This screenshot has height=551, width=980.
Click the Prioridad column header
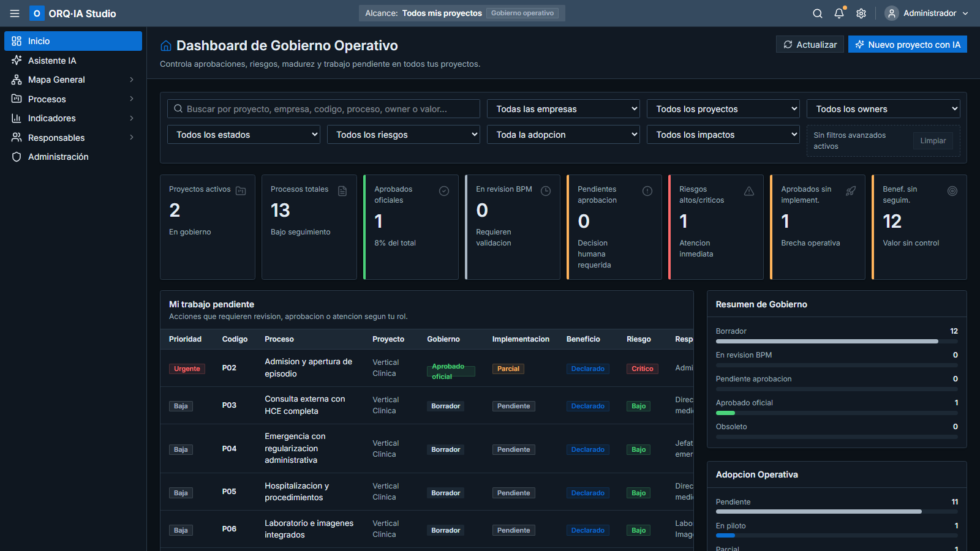pyautogui.click(x=186, y=339)
